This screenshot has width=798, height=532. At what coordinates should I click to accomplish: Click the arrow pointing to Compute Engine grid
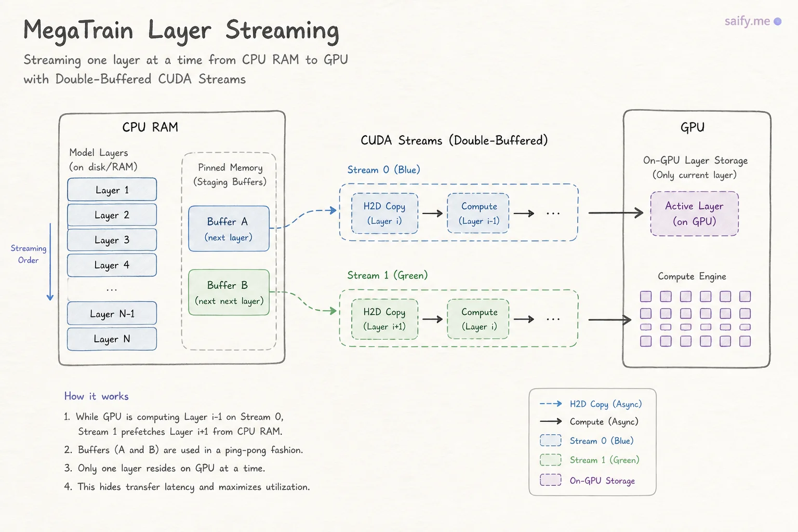click(x=610, y=321)
